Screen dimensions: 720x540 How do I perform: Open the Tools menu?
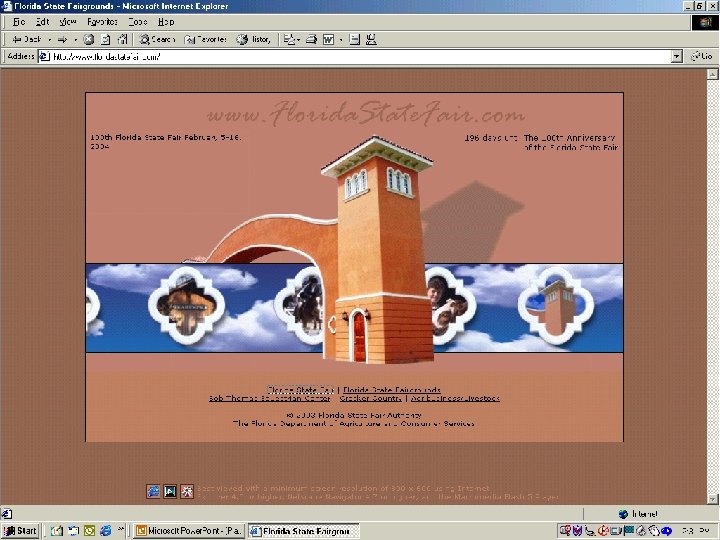click(x=138, y=22)
